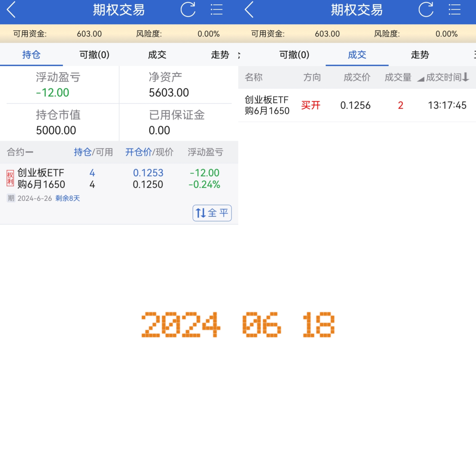Switch to 持仓 tab
This screenshot has width=476, height=476.
31,55
